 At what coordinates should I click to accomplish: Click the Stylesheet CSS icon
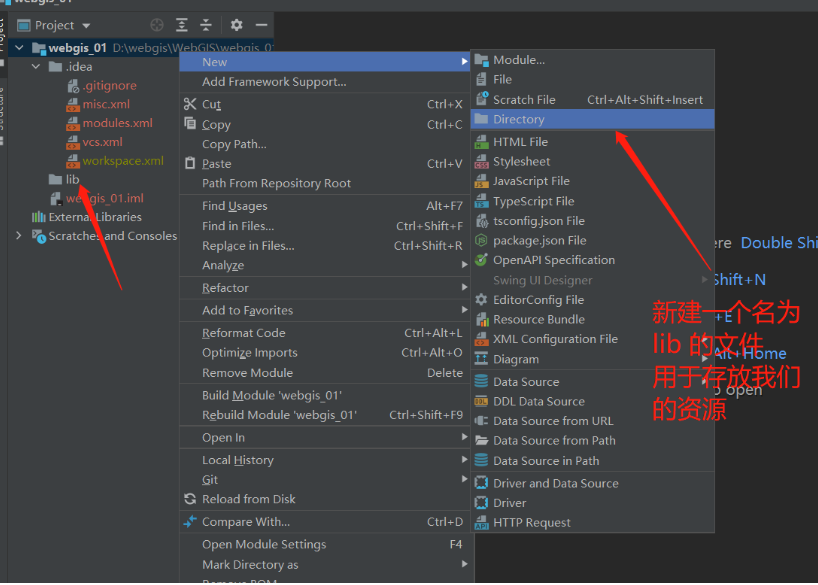(481, 161)
